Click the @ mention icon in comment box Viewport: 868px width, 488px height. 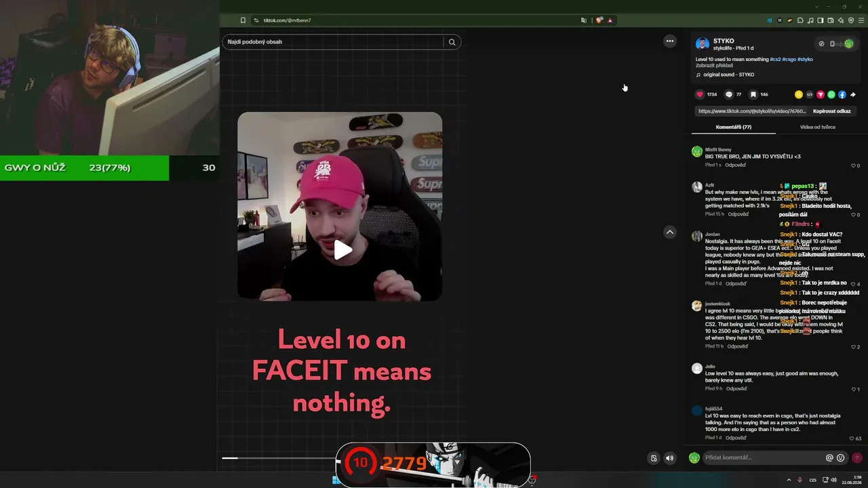coord(829,457)
